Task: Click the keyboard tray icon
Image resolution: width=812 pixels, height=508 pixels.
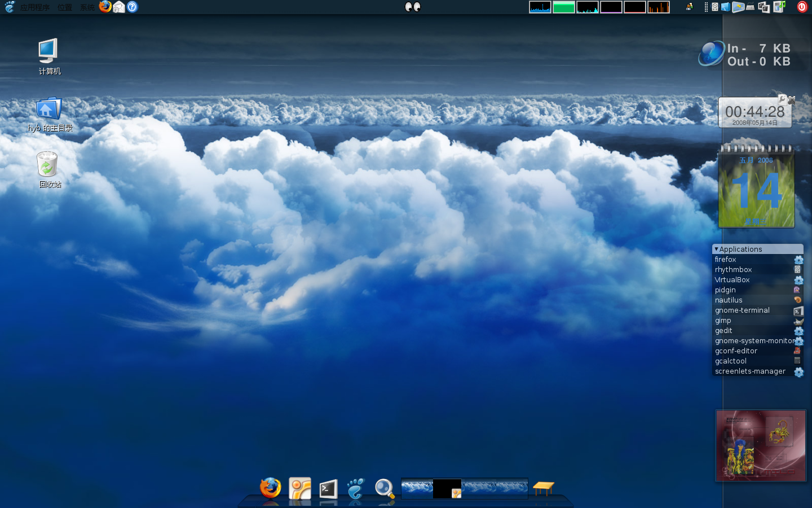Action: pos(751,7)
